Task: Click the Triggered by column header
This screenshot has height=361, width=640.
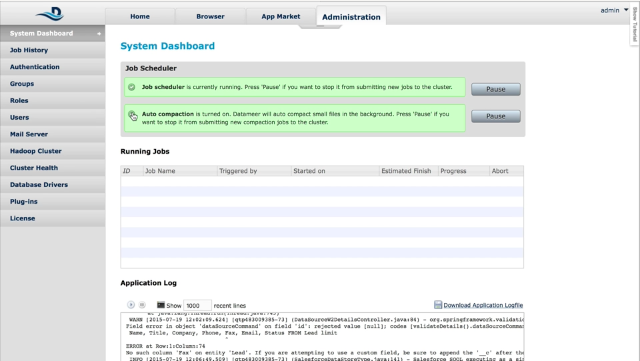Action: click(x=254, y=171)
